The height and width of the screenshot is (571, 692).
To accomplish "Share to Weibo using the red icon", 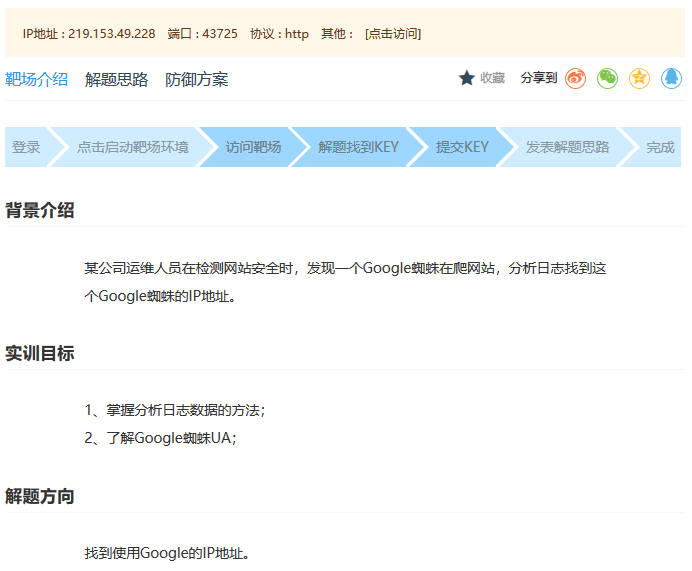I will pyautogui.click(x=575, y=79).
